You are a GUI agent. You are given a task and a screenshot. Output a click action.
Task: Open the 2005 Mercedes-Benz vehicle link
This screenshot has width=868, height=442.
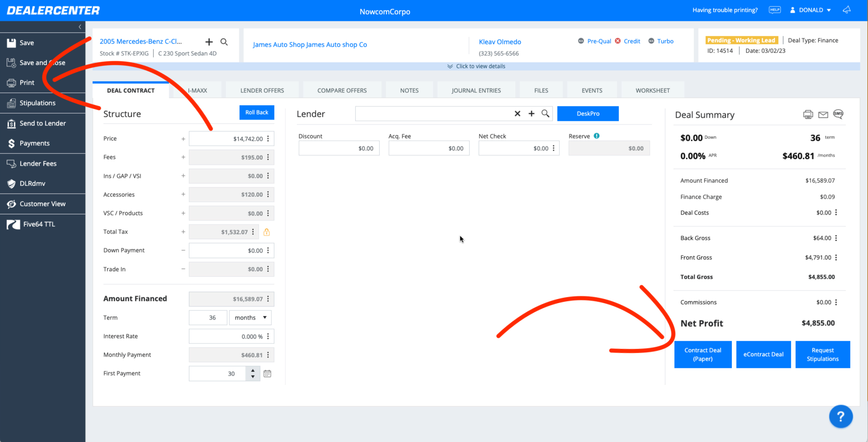coord(141,42)
